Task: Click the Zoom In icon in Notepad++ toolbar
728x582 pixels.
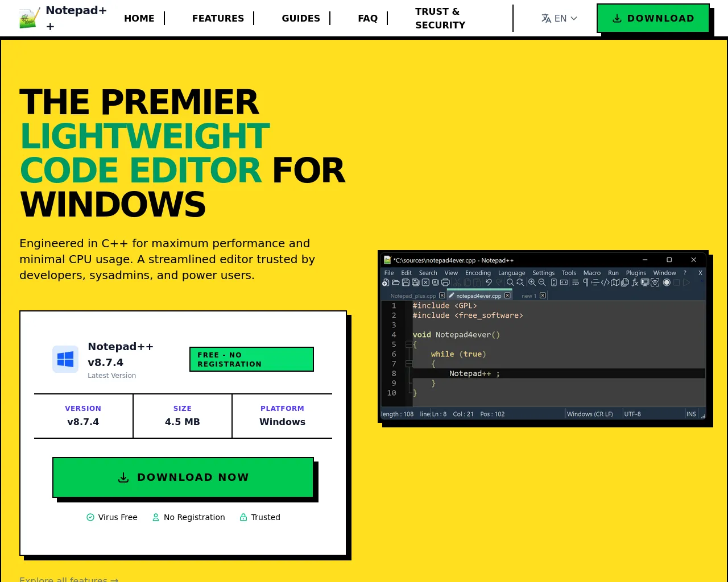Action: click(532, 282)
